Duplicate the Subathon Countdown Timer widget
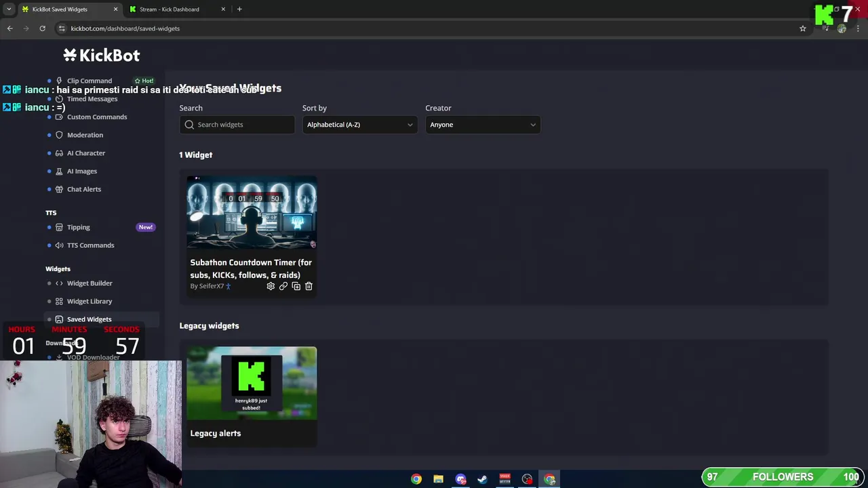 click(296, 286)
